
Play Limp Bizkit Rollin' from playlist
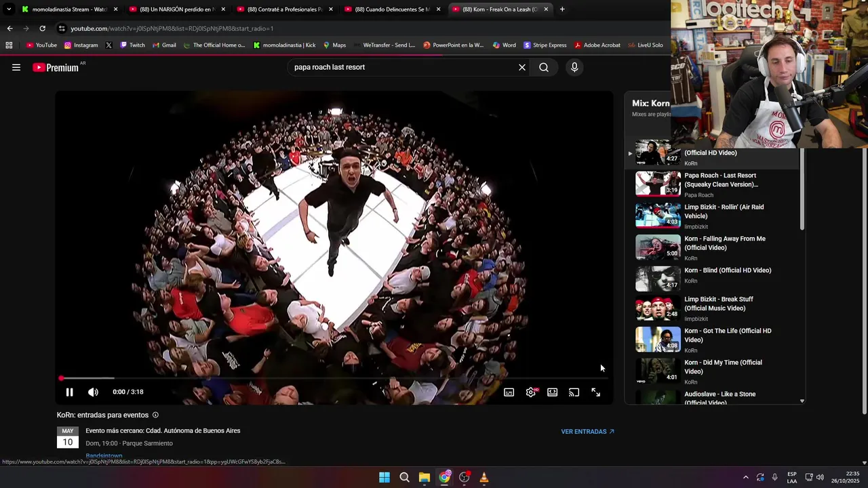[712, 216]
